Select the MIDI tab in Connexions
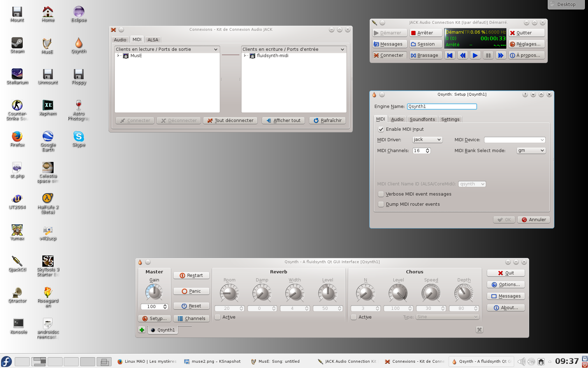Viewport: 588px width, 368px height. coord(137,39)
